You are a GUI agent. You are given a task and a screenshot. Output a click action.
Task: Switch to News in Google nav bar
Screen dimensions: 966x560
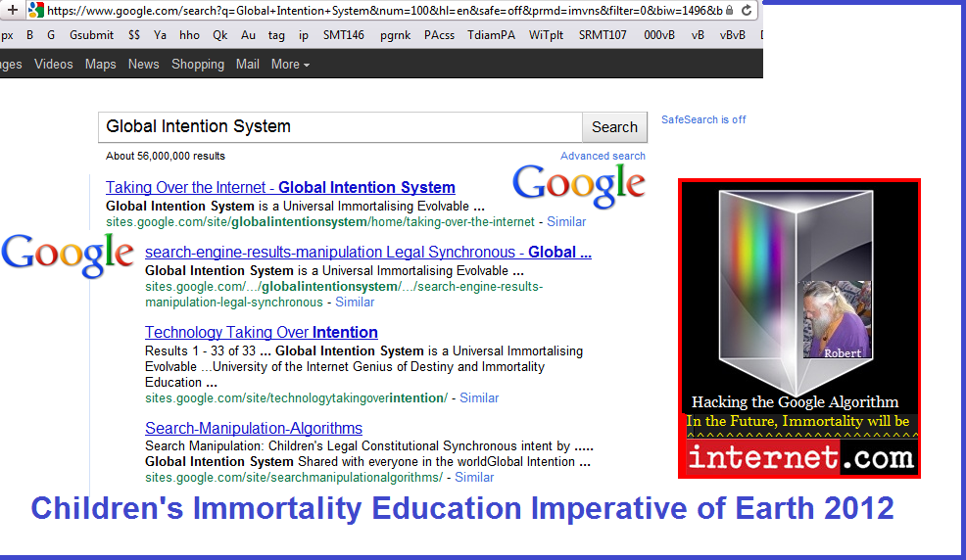pos(144,64)
